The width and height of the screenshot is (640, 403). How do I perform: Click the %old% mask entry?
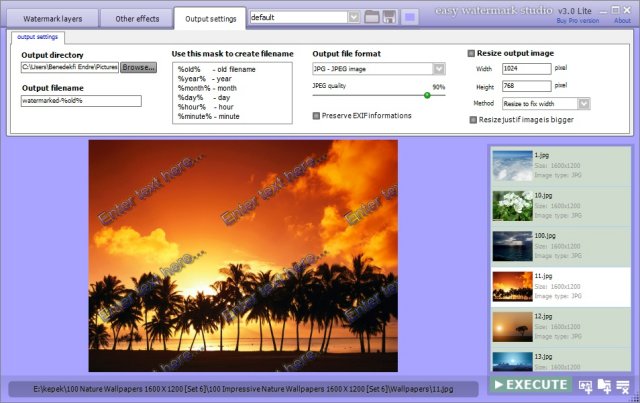[x=217, y=69]
